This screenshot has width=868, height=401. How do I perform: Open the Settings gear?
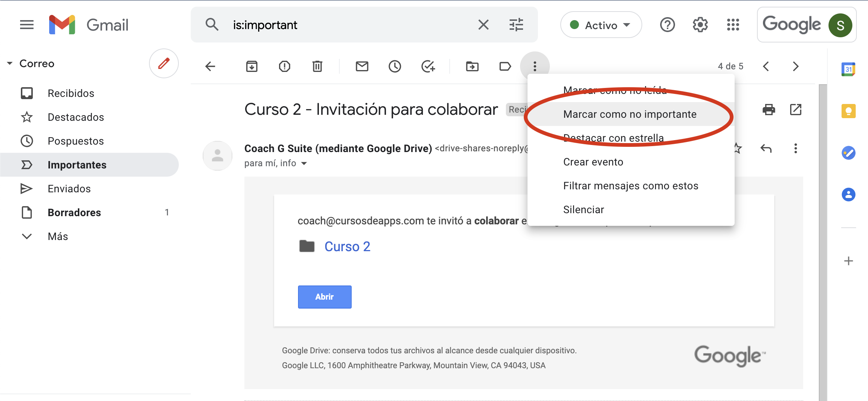700,25
